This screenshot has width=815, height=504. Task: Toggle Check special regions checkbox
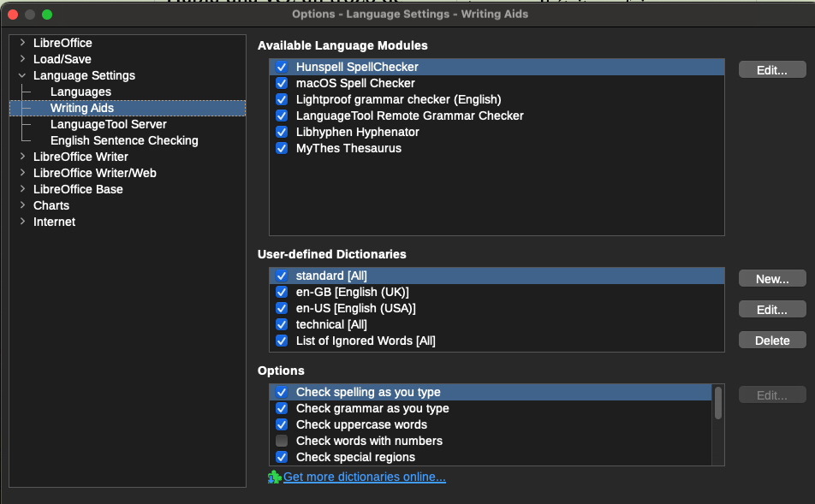click(282, 457)
